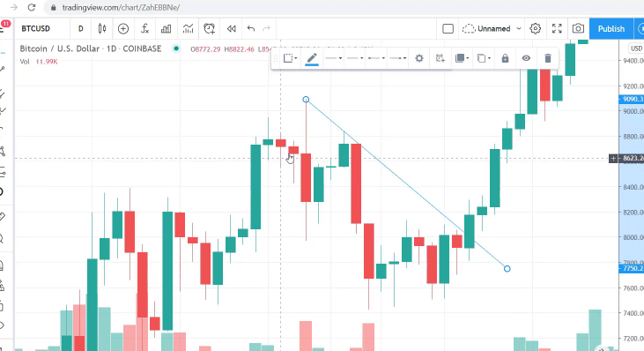This screenshot has width=644, height=351.
Task: Open the fx indicators menu
Action: coord(144,29)
